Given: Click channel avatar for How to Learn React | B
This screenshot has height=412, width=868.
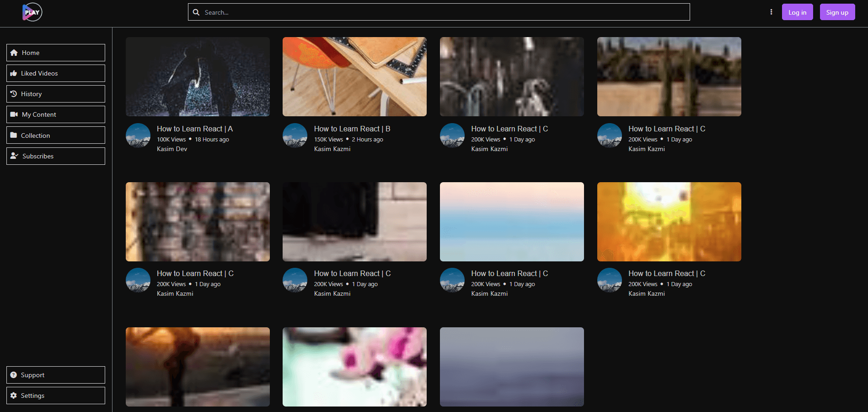Looking at the screenshot, I should [295, 136].
